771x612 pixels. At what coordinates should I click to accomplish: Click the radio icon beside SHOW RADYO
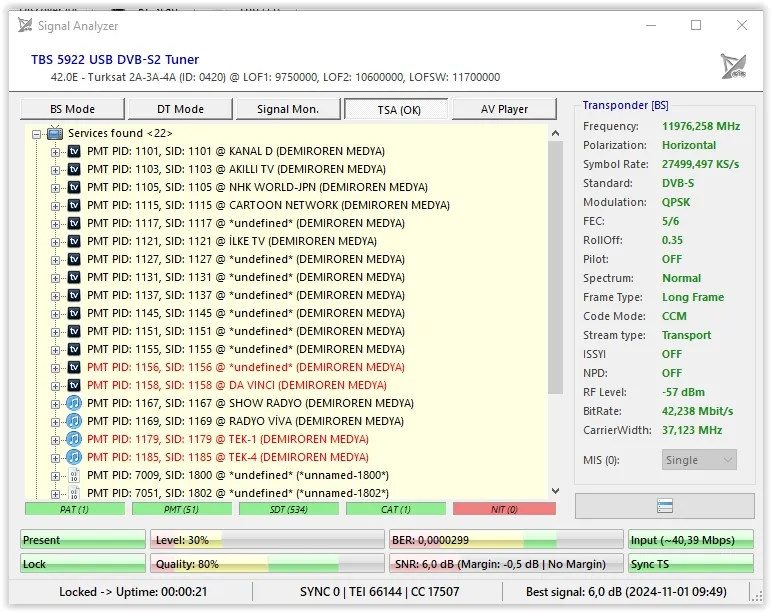point(74,403)
